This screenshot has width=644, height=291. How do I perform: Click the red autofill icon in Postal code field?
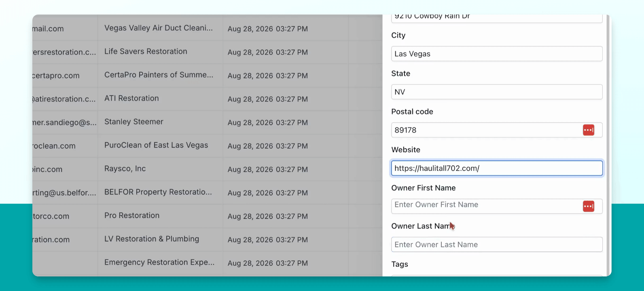[588, 130]
